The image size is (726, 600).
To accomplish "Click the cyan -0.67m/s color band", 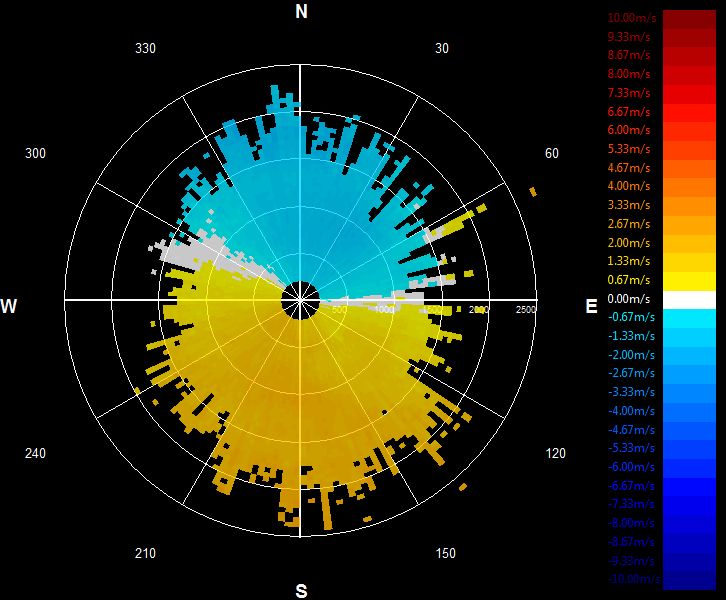I will coord(689,319).
